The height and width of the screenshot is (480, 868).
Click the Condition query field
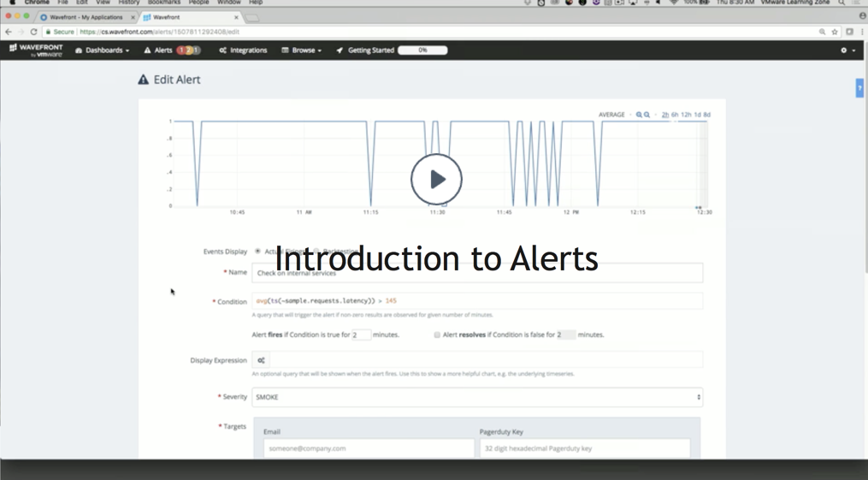point(477,300)
